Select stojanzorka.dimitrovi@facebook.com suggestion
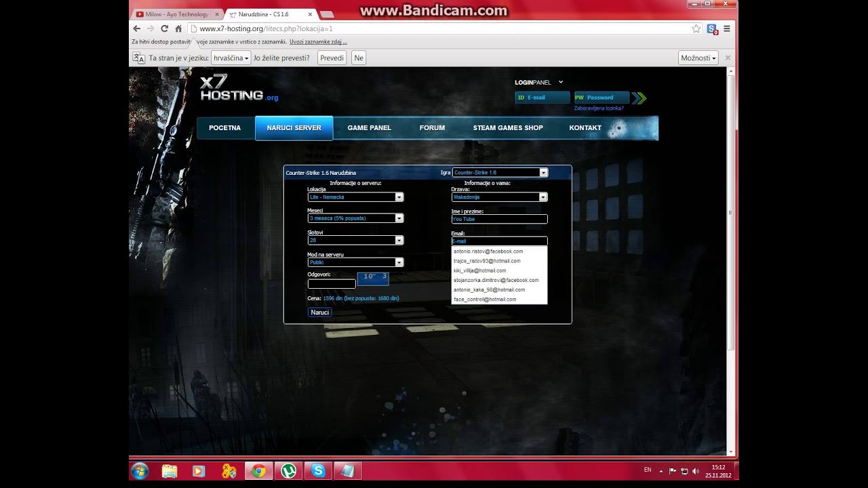 coord(499,280)
